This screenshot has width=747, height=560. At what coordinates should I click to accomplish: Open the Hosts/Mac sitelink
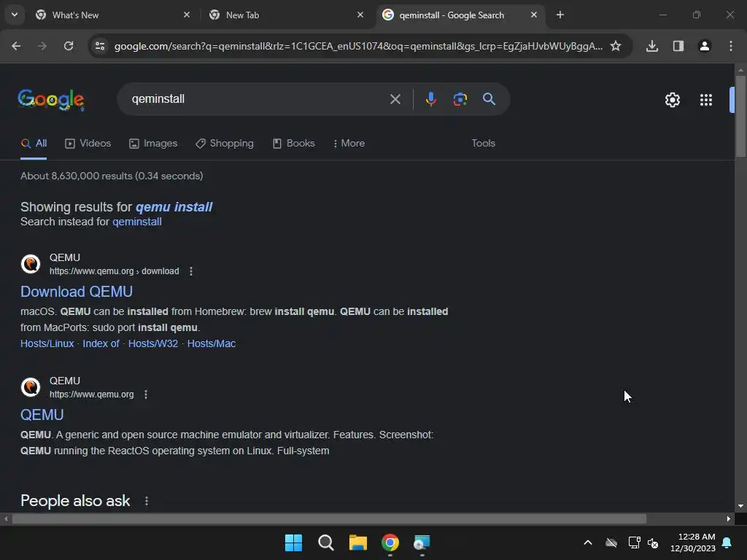pos(212,344)
